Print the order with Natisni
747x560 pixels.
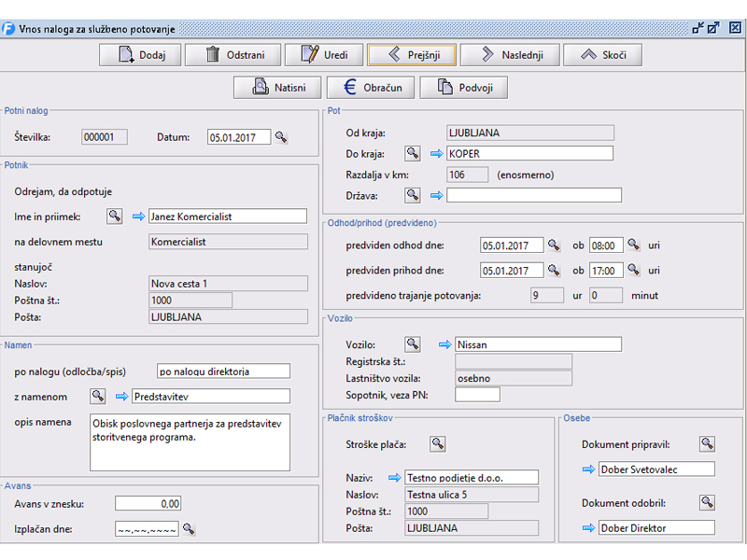coord(277,88)
